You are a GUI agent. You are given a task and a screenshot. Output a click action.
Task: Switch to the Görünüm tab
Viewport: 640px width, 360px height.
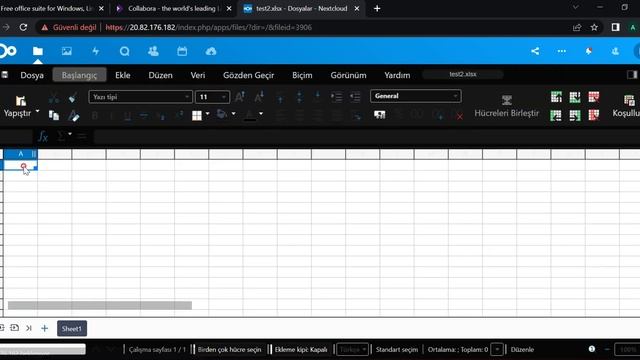[348, 75]
